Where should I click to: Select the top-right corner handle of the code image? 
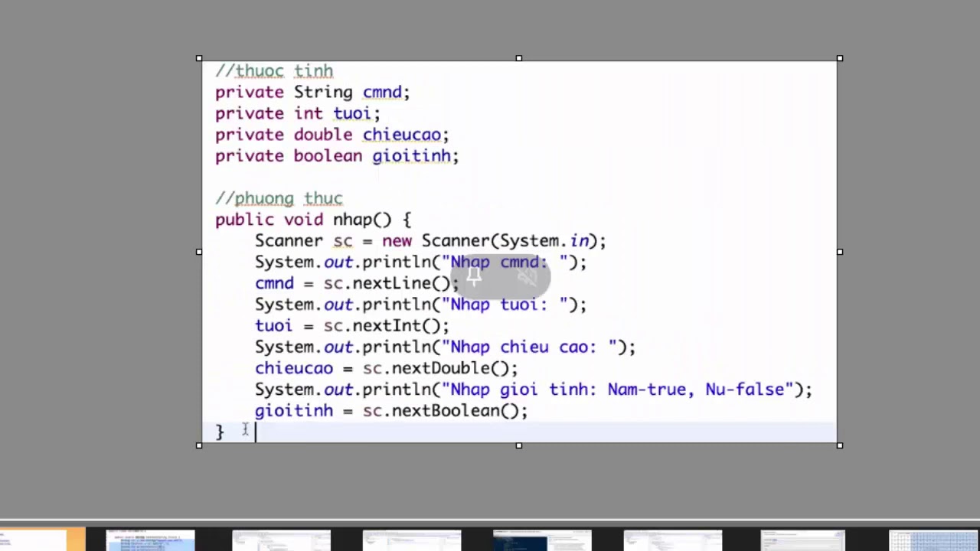840,58
